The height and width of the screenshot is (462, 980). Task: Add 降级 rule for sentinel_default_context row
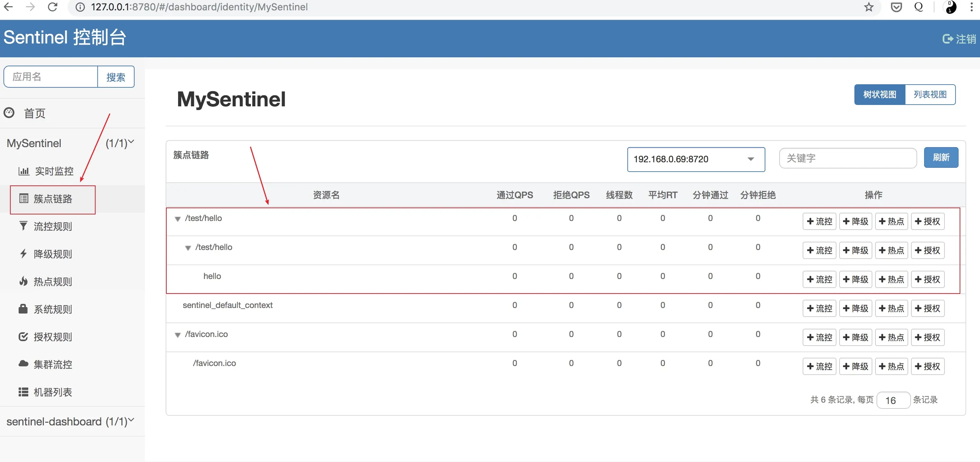coord(855,308)
